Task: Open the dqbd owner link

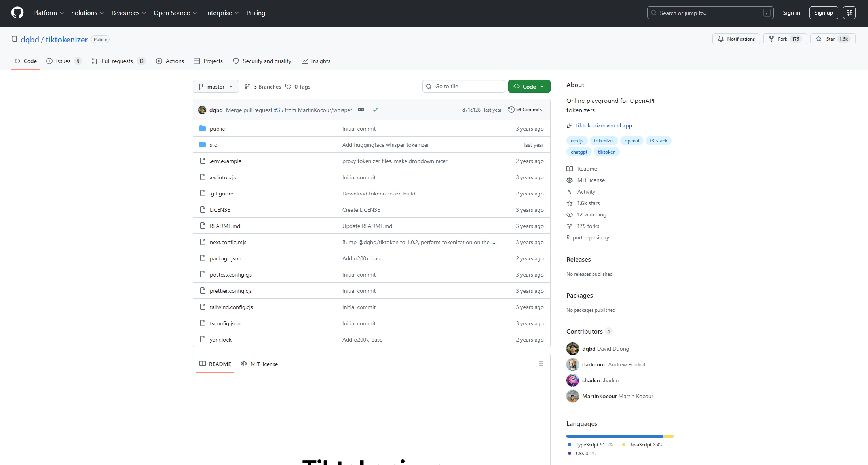Action: coord(30,40)
